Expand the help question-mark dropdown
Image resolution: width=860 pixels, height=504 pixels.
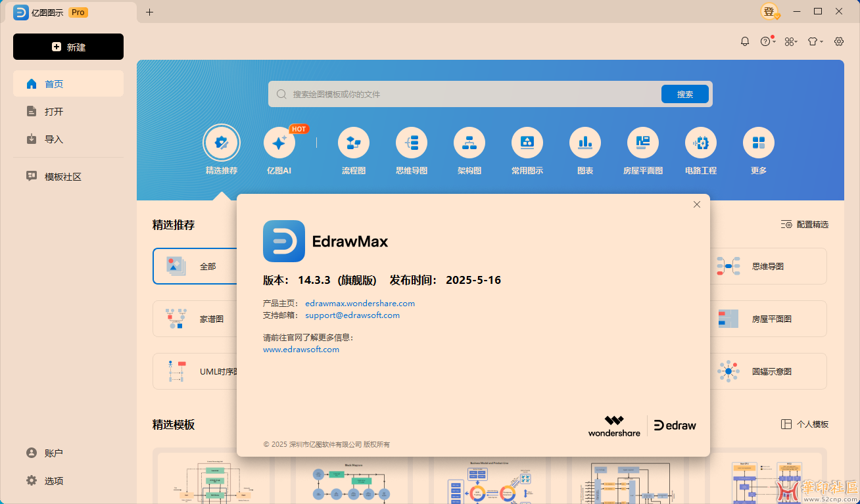point(767,41)
